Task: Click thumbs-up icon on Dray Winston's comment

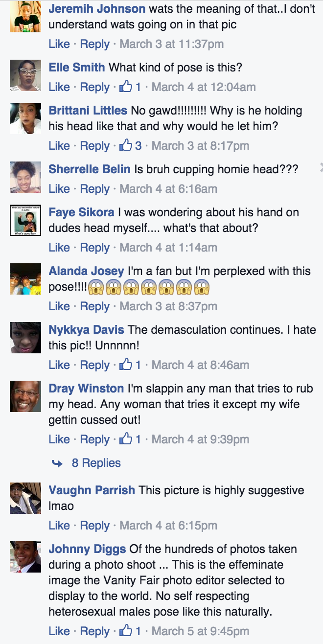Action: (126, 439)
